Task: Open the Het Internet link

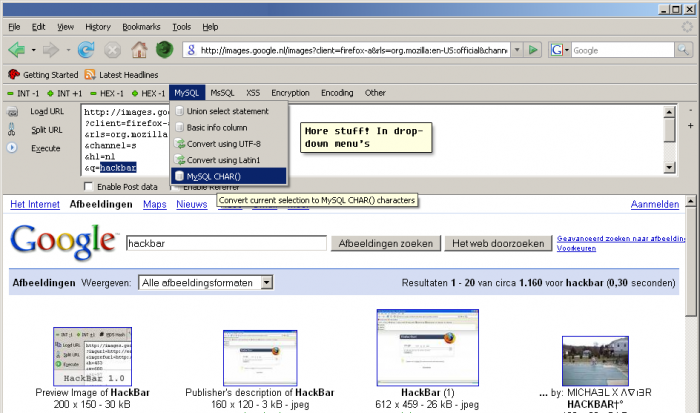Action: point(35,204)
